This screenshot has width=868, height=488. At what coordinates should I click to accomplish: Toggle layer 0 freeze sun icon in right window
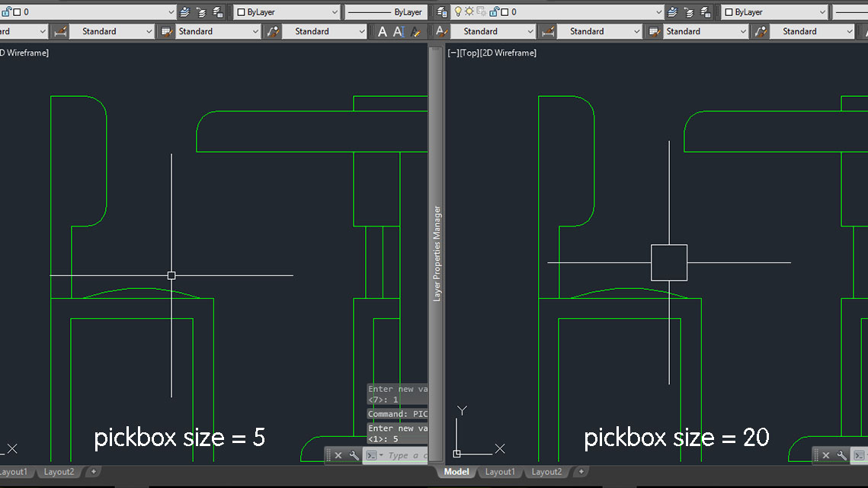[469, 11]
